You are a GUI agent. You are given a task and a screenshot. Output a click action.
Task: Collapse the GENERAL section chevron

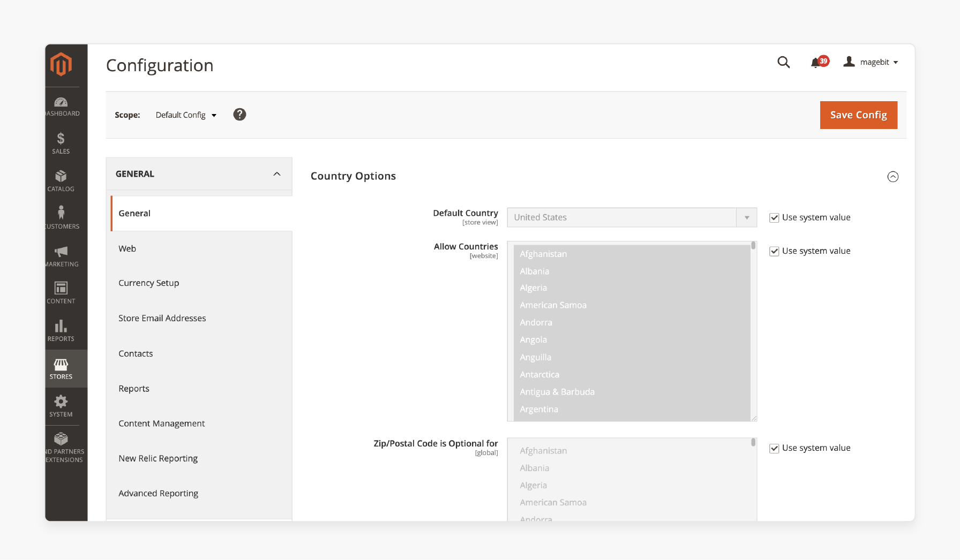(277, 174)
